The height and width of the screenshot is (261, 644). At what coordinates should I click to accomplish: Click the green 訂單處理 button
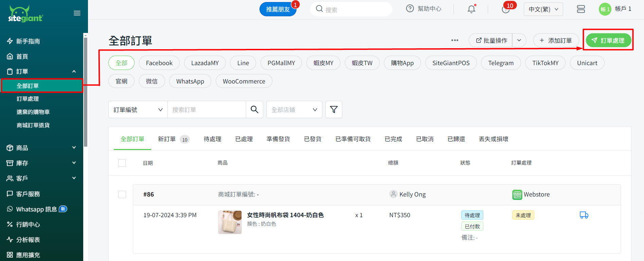(608, 40)
